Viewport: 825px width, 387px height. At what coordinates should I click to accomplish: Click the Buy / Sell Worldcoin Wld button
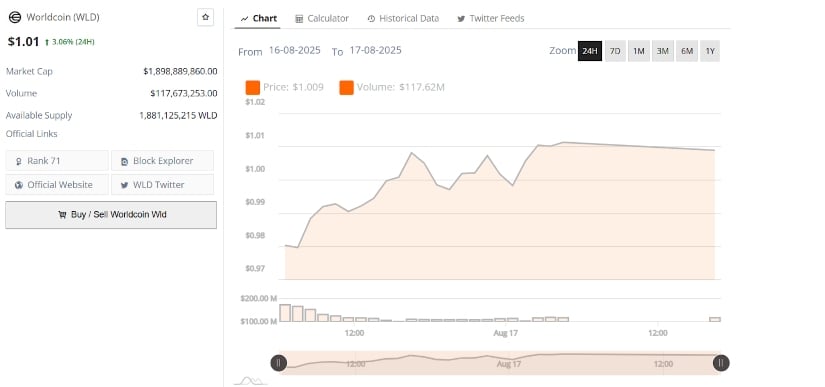click(111, 215)
